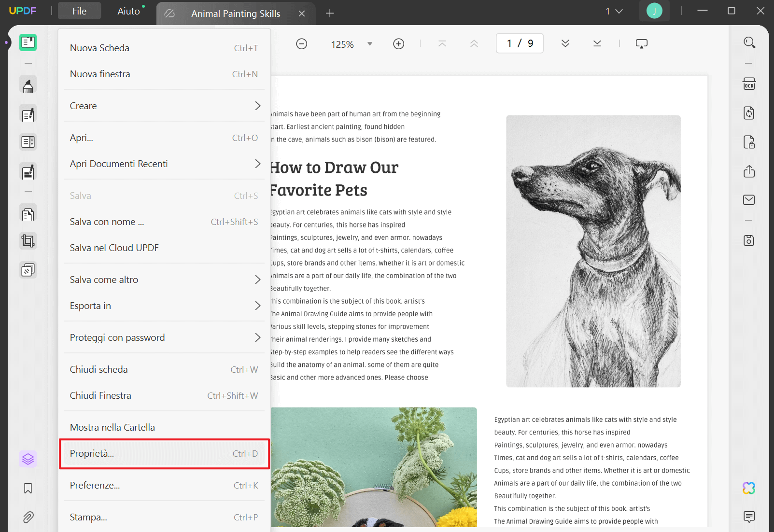Open the Reader mode icon in left sidebar
This screenshot has height=532, width=774.
pos(28,42)
